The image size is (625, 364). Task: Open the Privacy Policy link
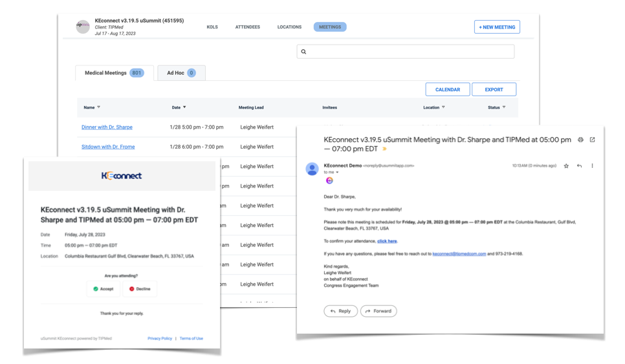(x=160, y=339)
